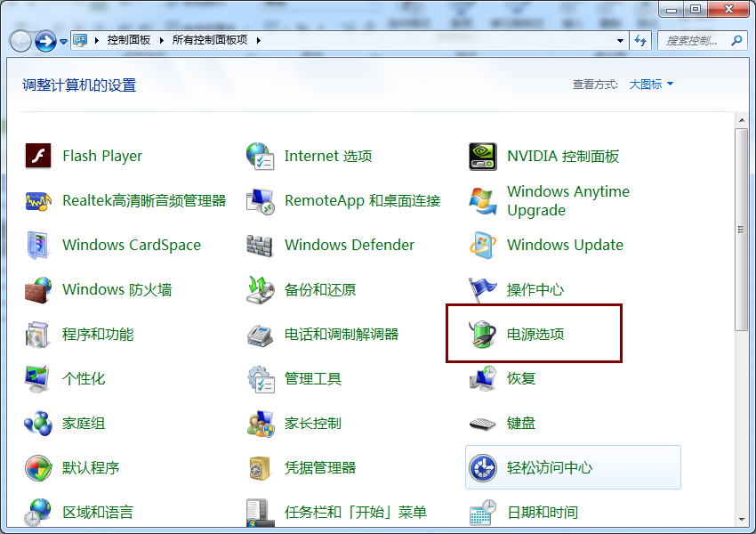Viewport: 756px width, 534px height.
Task: Open the 家庭组 spheres icon
Action: click(38, 424)
